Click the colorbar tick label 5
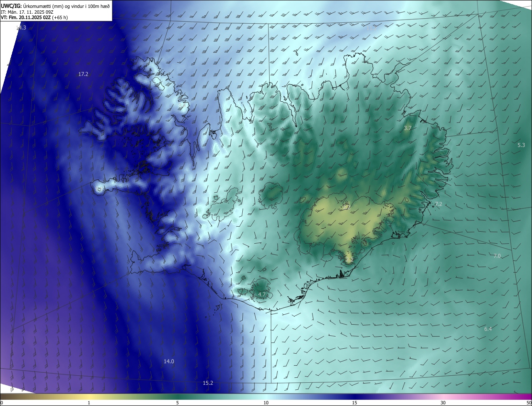 [177, 403]
